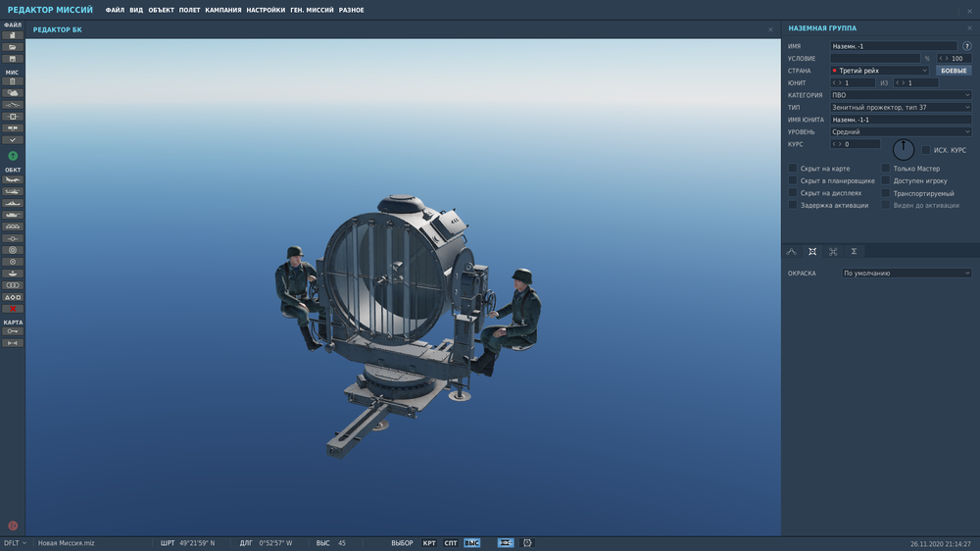Expand the 'Страна' country dropdown
This screenshot has width=980, height=551.
point(879,71)
